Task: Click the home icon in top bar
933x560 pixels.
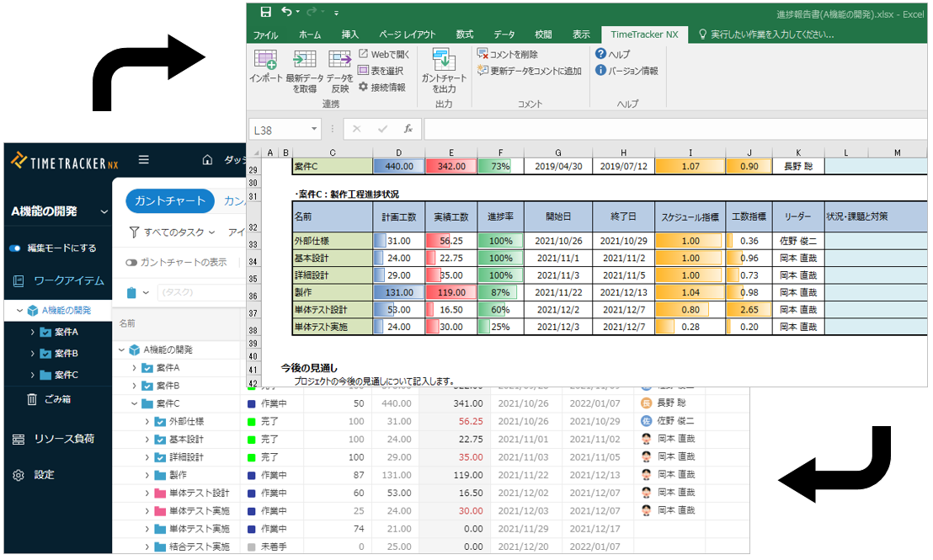Action: point(207,160)
